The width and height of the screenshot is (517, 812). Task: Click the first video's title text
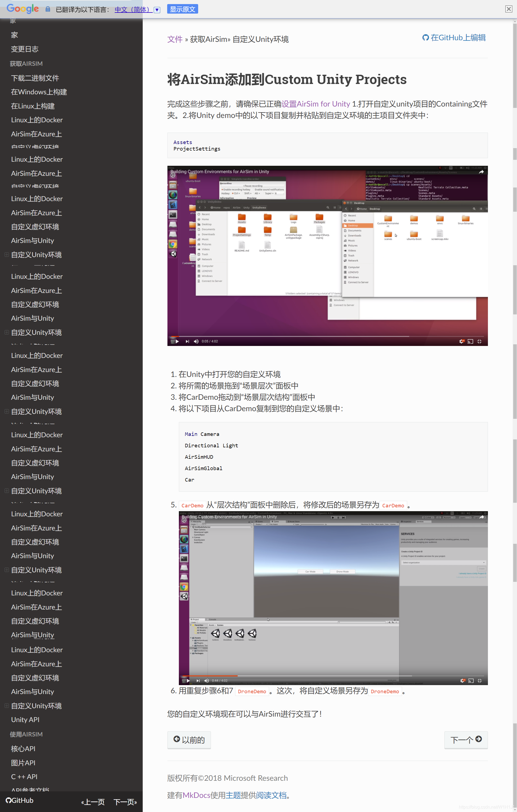[x=220, y=172]
